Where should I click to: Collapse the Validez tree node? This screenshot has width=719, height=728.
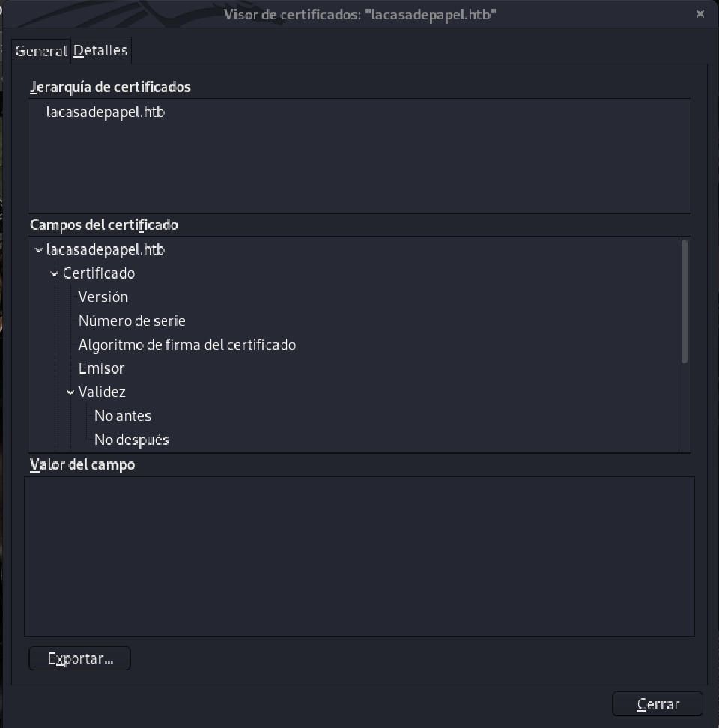point(70,392)
